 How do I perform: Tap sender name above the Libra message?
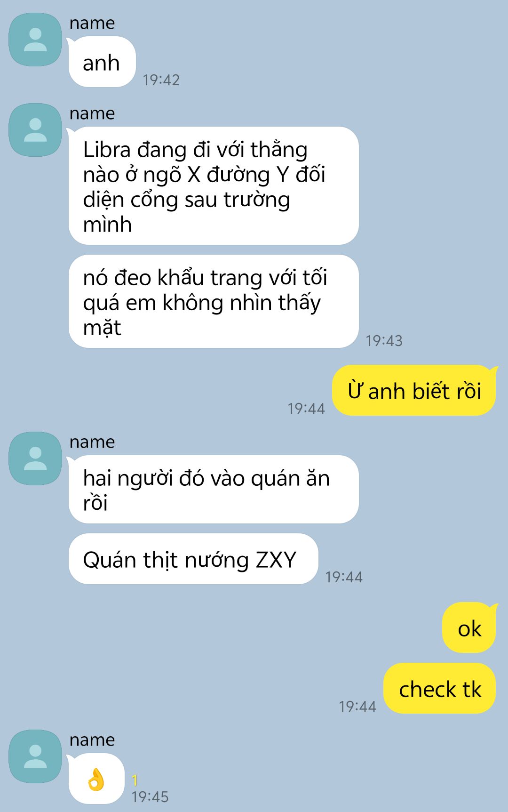click(92, 113)
